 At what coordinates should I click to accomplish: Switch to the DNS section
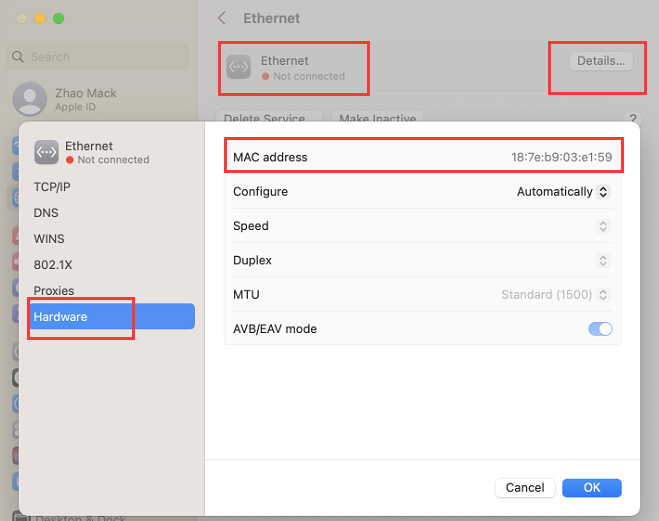[x=46, y=213]
